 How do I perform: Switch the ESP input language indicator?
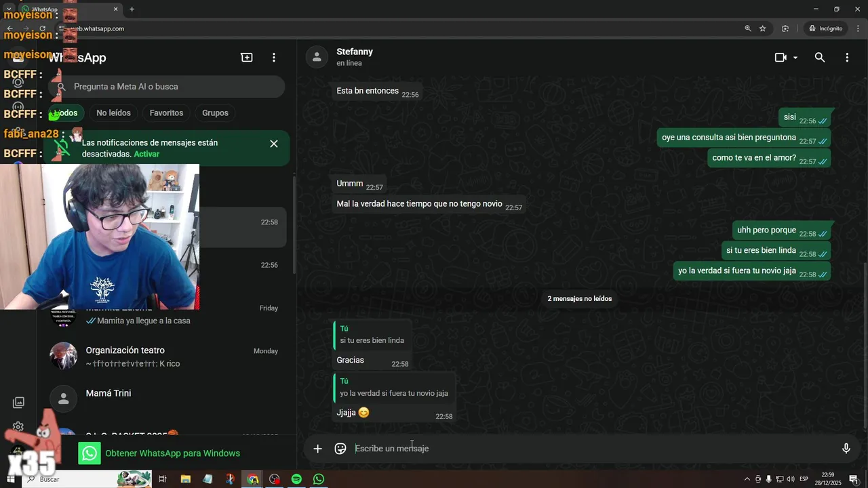[804, 479]
